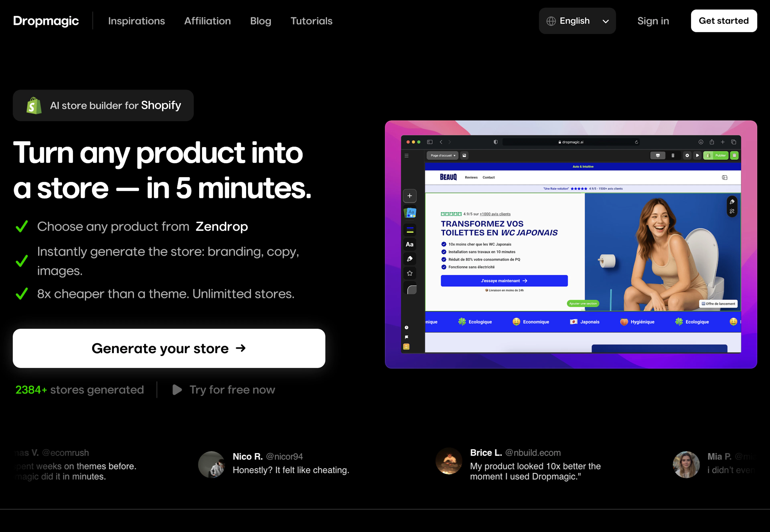Click the Sign in link
This screenshot has width=770, height=532.
coord(653,21)
